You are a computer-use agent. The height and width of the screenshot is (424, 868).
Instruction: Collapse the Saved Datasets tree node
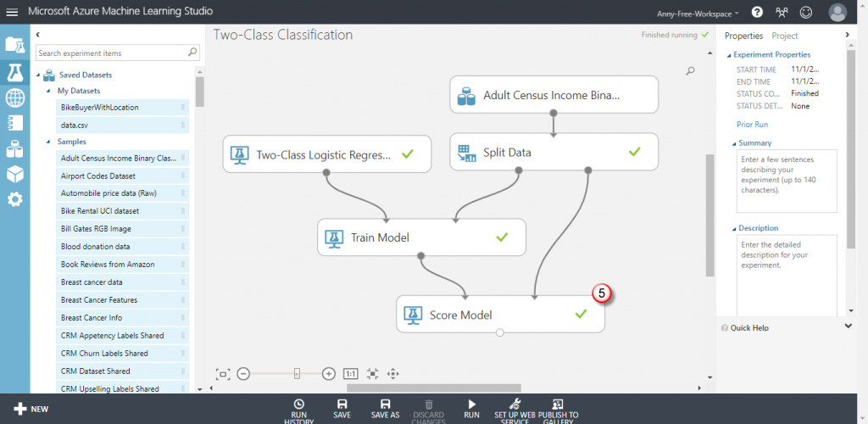tap(39, 75)
